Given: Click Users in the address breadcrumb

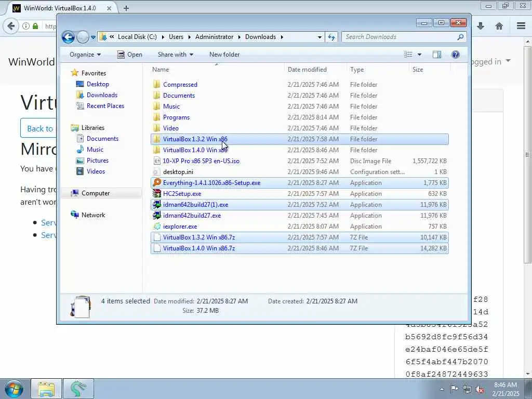Looking at the screenshot, I should coord(176,37).
